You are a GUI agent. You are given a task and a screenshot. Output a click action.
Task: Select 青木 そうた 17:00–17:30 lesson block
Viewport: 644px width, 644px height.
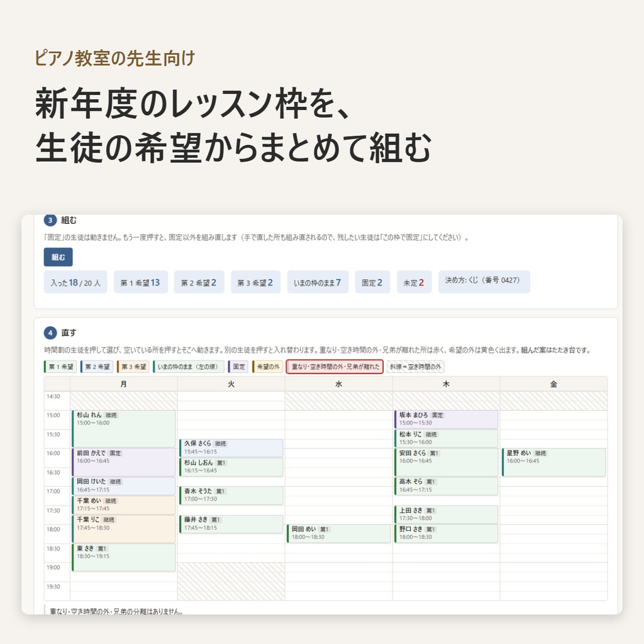pyautogui.click(x=231, y=496)
